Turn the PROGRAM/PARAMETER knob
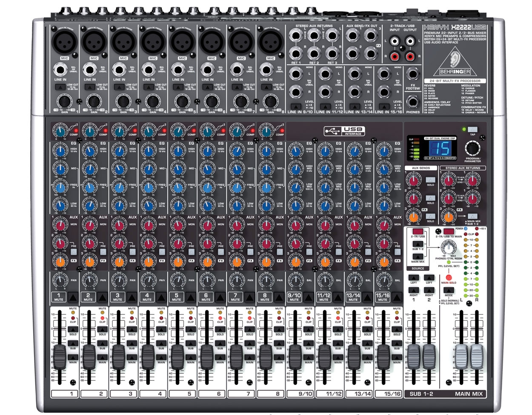The image size is (532, 415). pyautogui.click(x=472, y=148)
